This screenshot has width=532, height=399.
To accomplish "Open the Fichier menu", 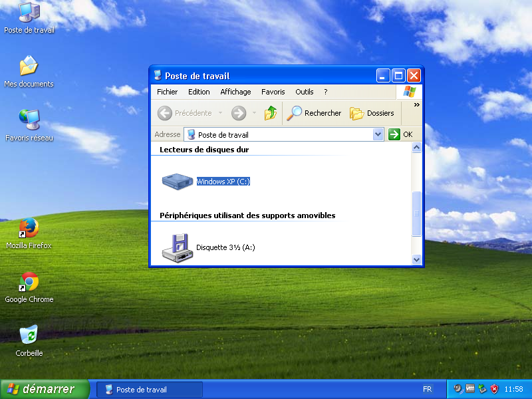I will coord(168,92).
